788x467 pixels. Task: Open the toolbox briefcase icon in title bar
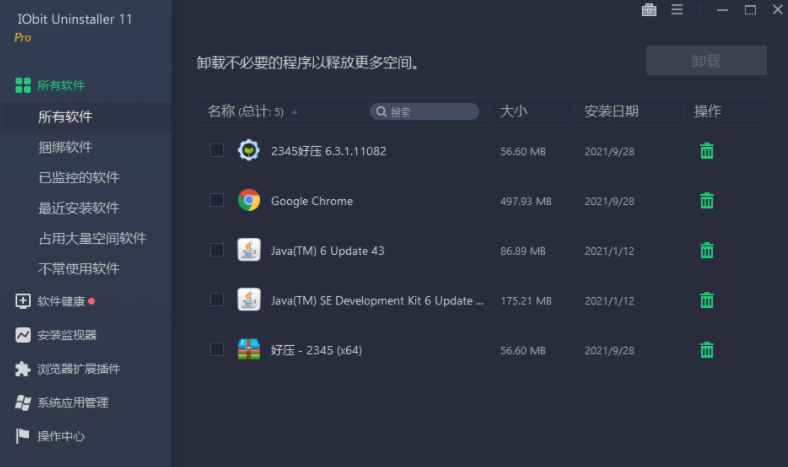pos(649,10)
